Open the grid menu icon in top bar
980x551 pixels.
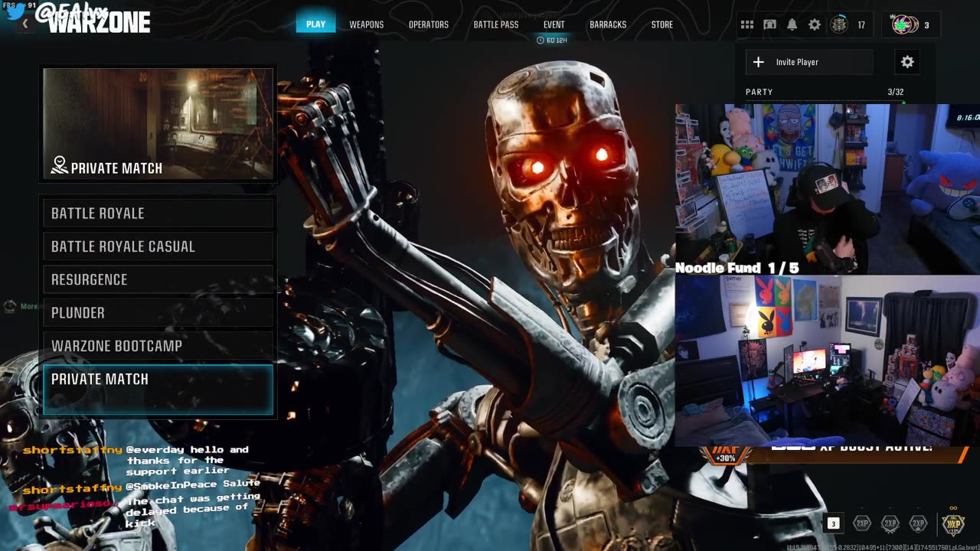pos(747,24)
